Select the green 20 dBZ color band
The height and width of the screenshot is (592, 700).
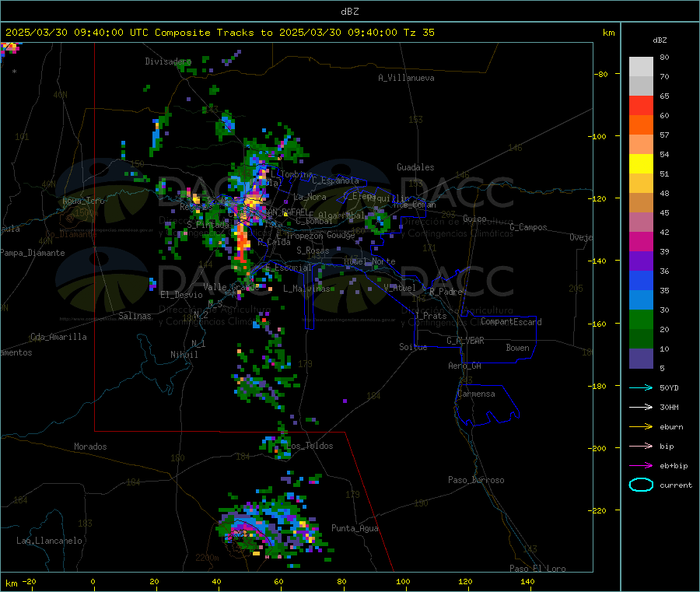pos(641,319)
